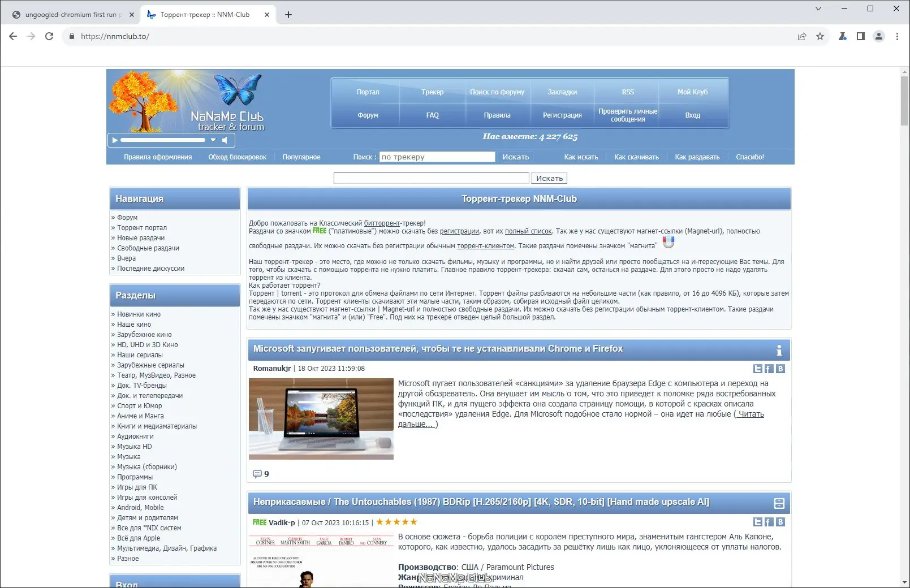This screenshot has width=910, height=588.
Task: Open the 'Трекер' menu item
Action: (x=433, y=91)
